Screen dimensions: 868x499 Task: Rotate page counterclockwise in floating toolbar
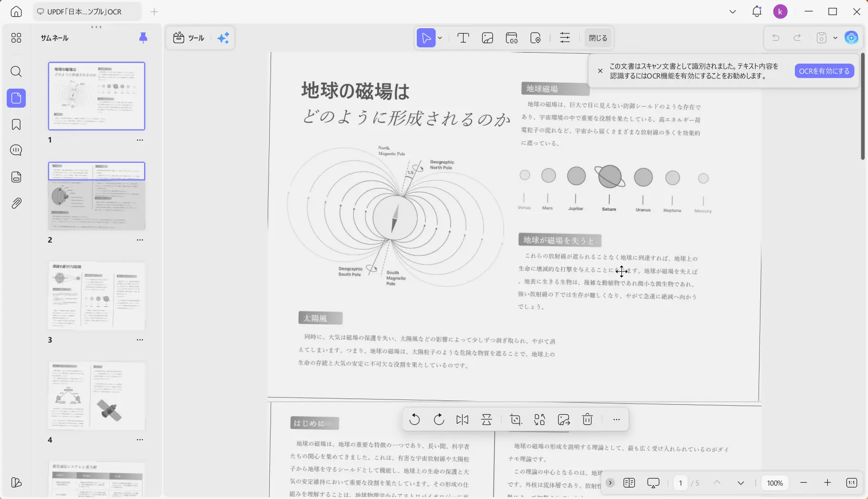pos(414,420)
